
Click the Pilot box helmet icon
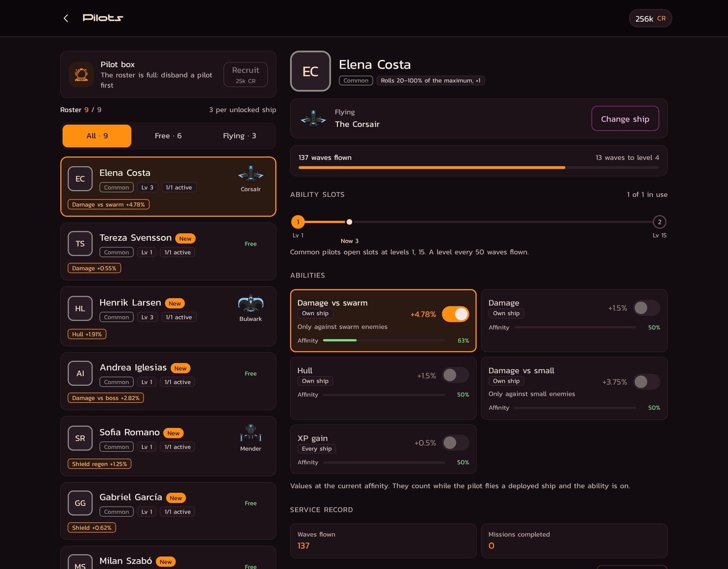(x=81, y=74)
